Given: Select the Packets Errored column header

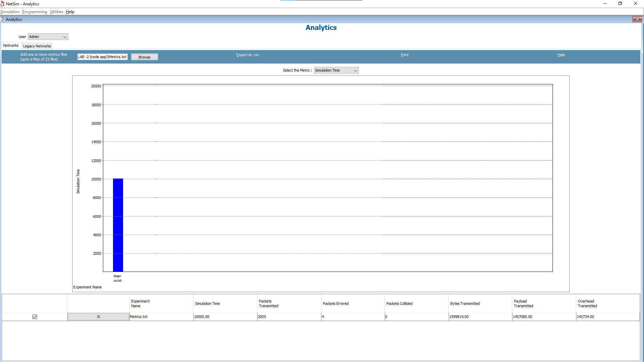Looking at the screenshot, I should point(353,304).
